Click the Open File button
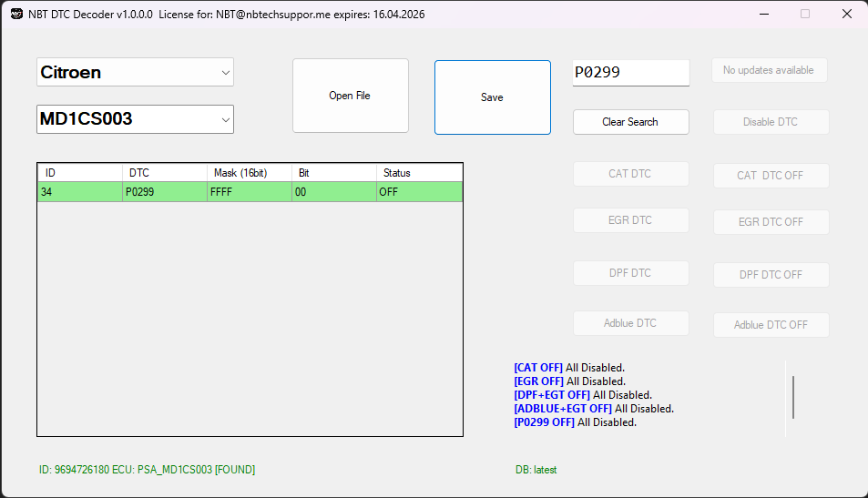 click(351, 96)
